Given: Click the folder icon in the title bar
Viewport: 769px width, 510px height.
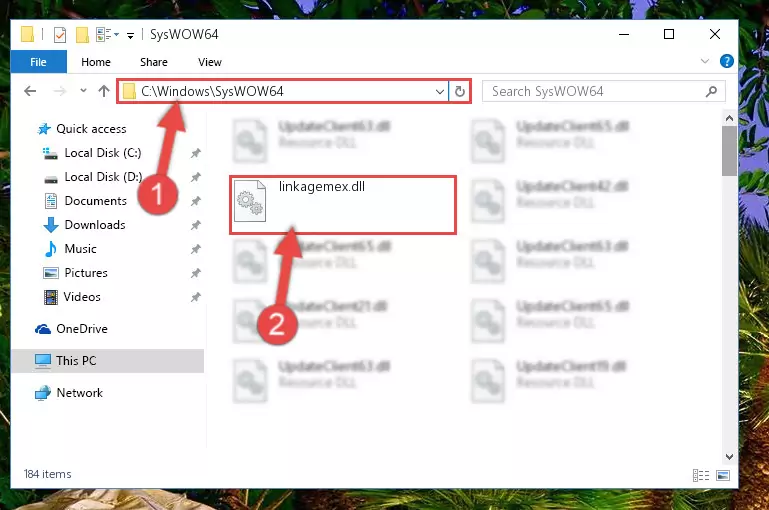Looking at the screenshot, I should 27,34.
